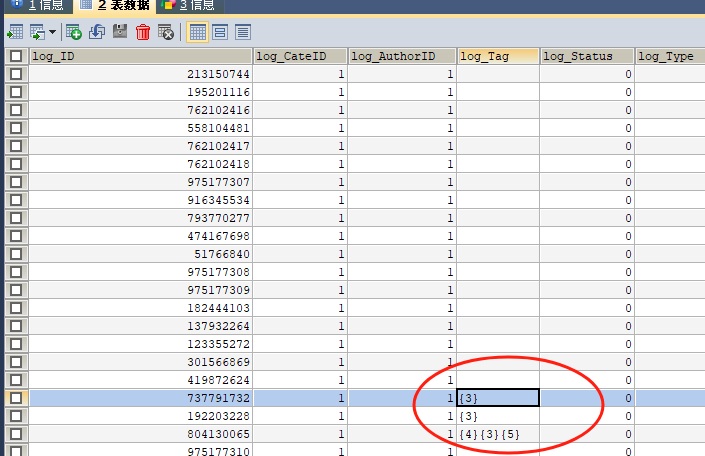Check the box for row 213150744
705x456 pixels.
click(15, 75)
